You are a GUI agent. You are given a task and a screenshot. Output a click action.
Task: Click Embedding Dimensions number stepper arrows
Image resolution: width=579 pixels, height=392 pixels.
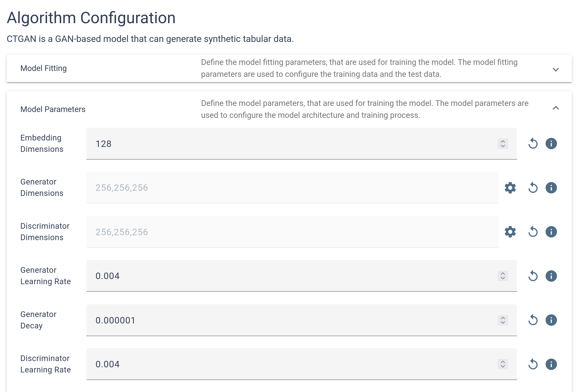(x=502, y=144)
